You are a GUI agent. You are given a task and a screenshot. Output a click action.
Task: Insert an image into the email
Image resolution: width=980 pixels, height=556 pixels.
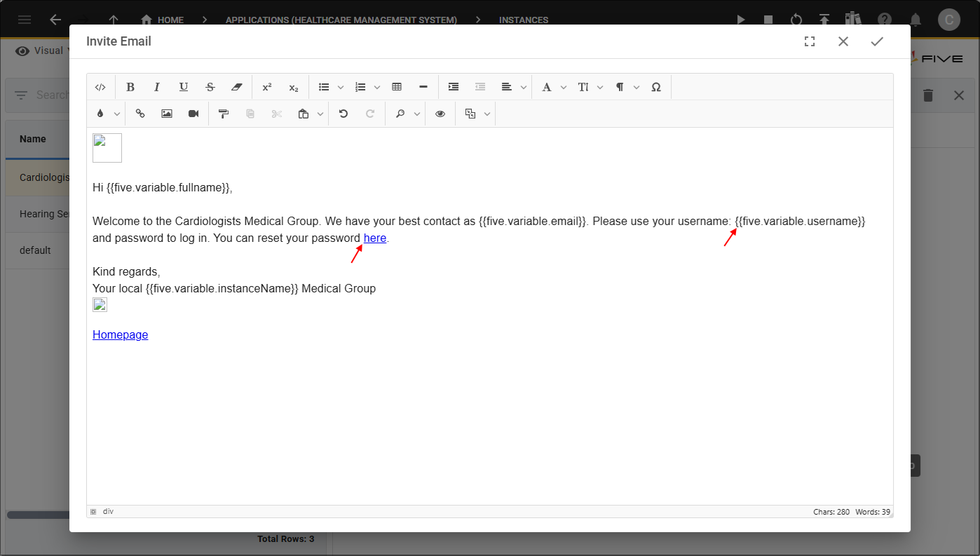[x=166, y=113]
